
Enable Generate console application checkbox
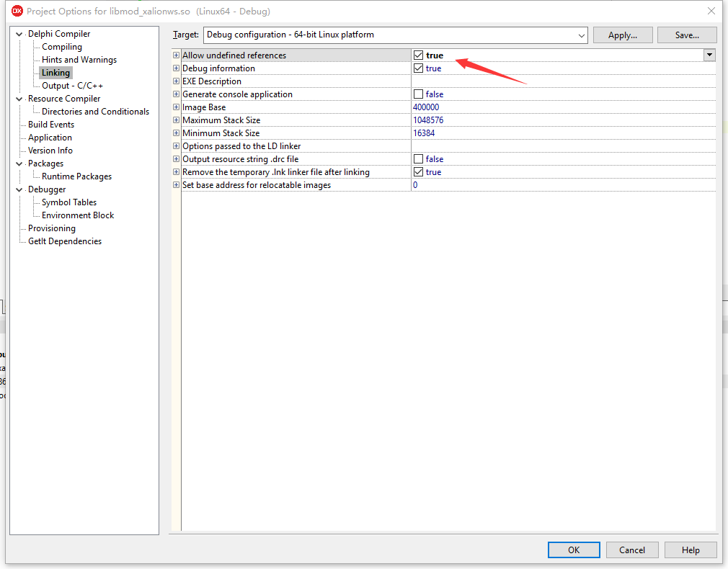[x=418, y=94]
